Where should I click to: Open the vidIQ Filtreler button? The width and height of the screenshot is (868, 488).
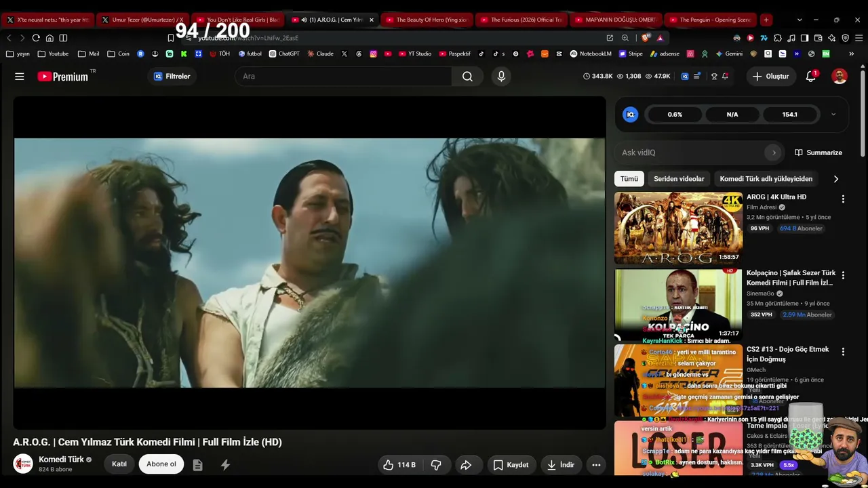point(172,77)
